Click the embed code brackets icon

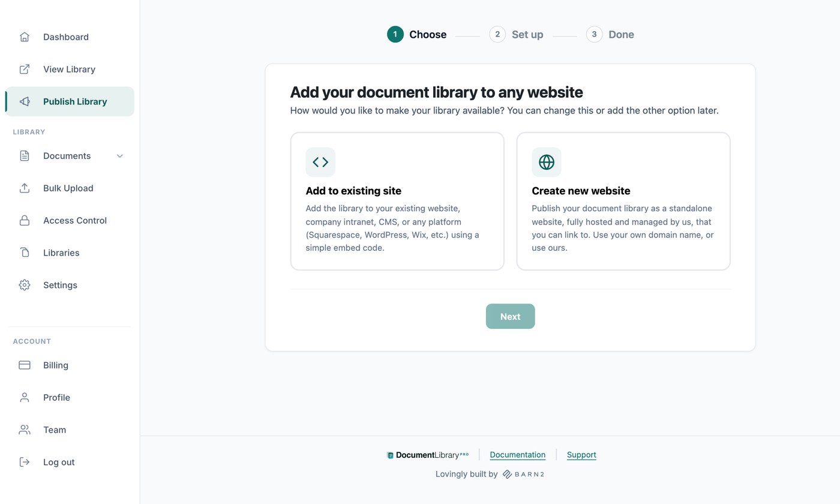click(320, 162)
